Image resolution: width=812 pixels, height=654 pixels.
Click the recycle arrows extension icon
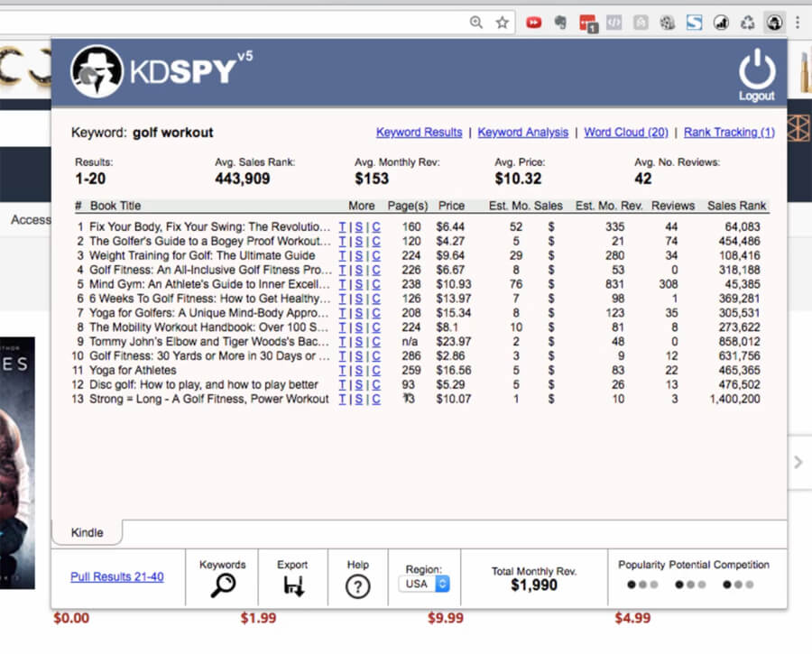tap(747, 23)
